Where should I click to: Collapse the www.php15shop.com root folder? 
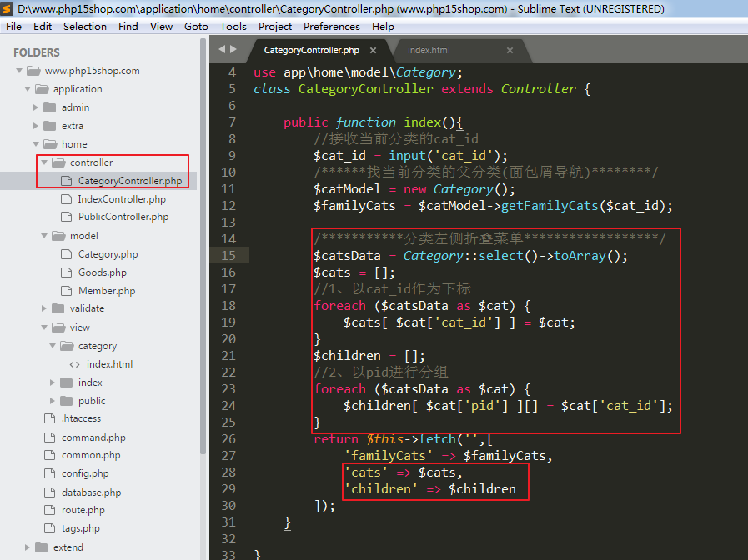19,71
